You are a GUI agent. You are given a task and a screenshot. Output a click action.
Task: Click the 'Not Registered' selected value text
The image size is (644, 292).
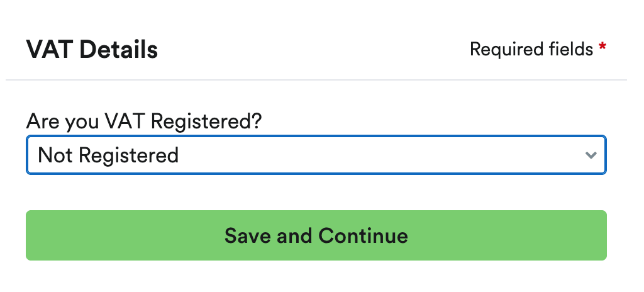coord(108,155)
